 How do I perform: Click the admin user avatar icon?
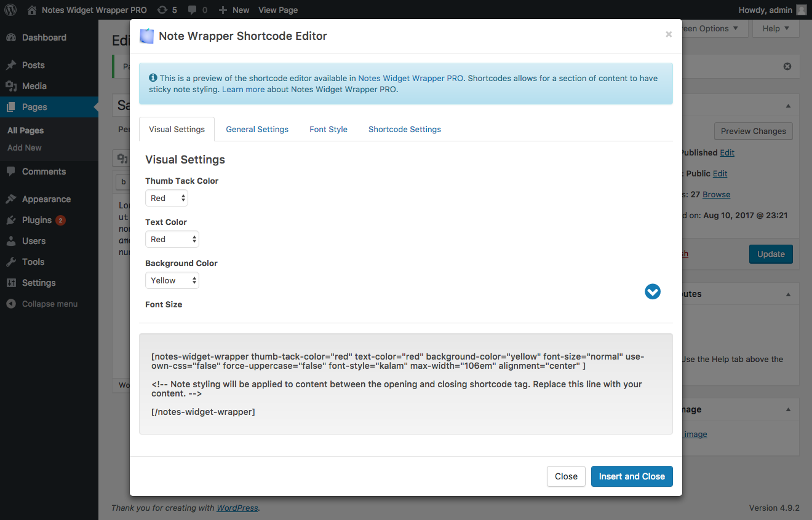point(801,10)
